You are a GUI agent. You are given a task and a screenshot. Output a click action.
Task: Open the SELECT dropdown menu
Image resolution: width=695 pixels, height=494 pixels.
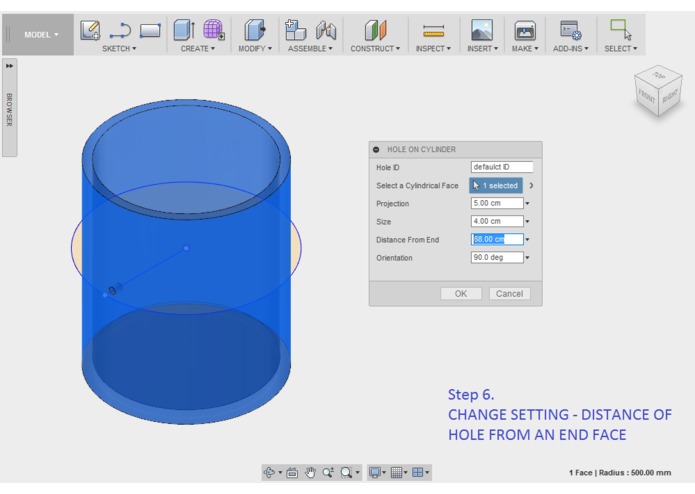(621, 48)
